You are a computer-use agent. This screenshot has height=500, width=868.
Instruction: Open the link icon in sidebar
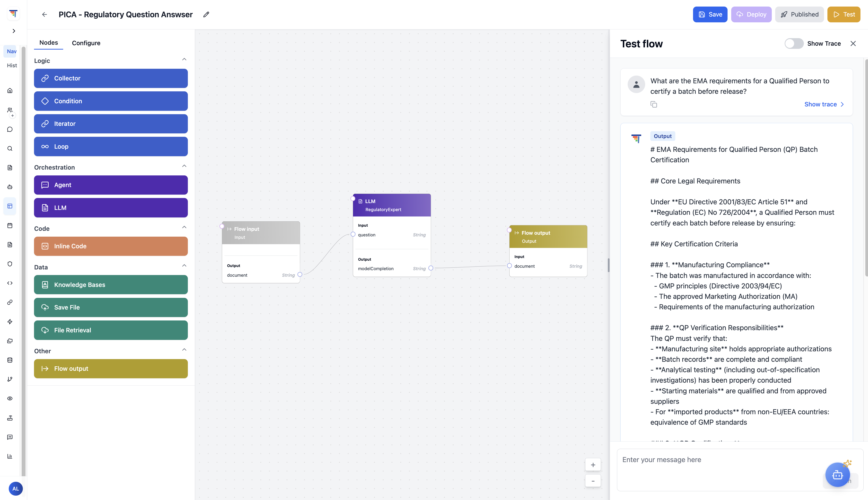(10, 302)
